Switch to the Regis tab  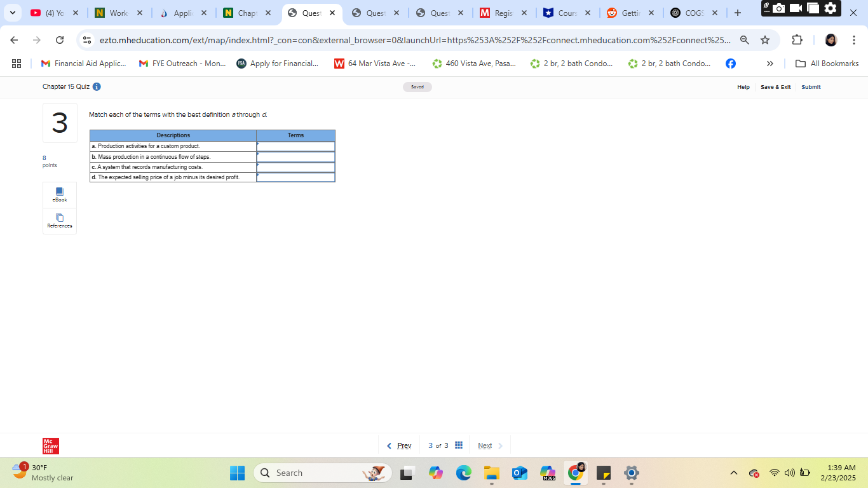504,13
